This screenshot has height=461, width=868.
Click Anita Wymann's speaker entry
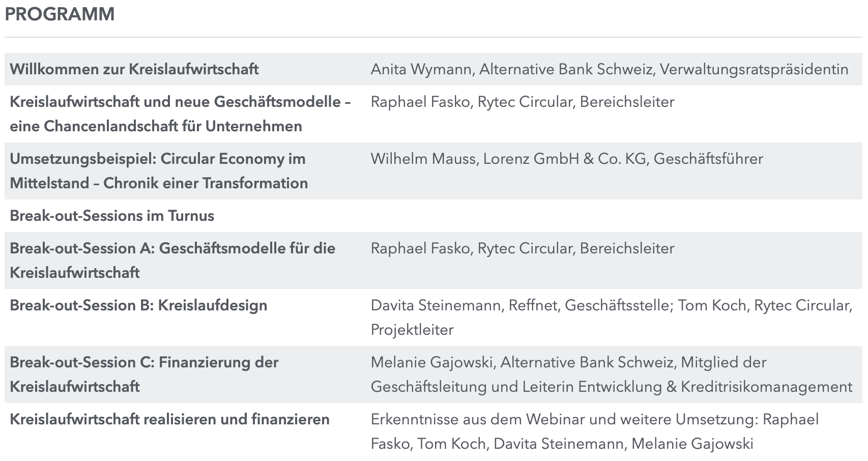coord(421,69)
